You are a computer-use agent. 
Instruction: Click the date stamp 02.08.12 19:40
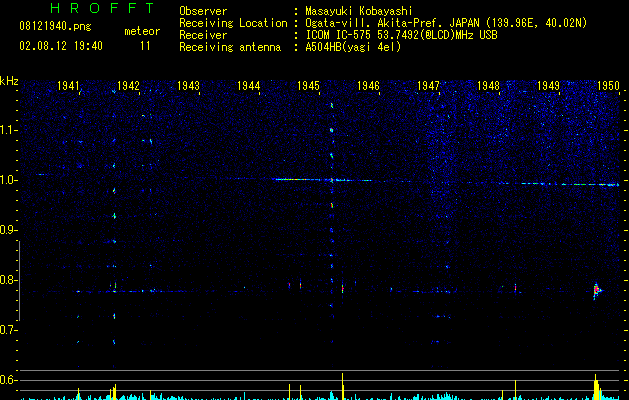pos(61,46)
